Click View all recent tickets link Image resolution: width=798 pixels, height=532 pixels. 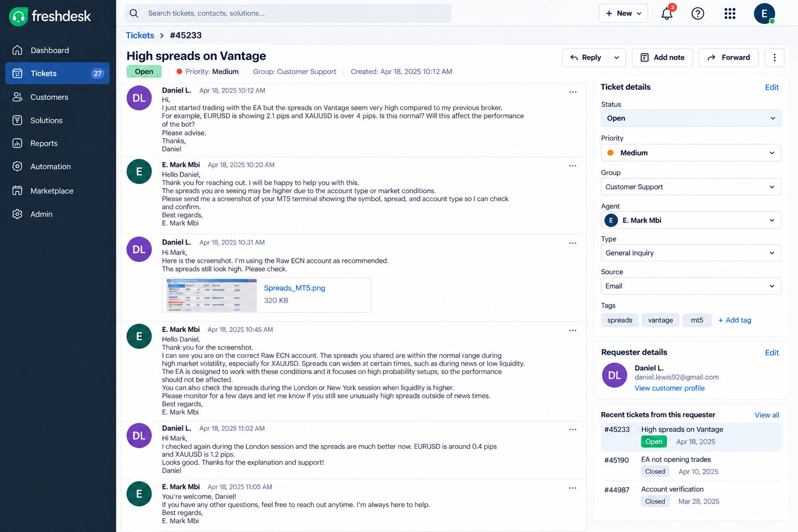pyautogui.click(x=767, y=415)
